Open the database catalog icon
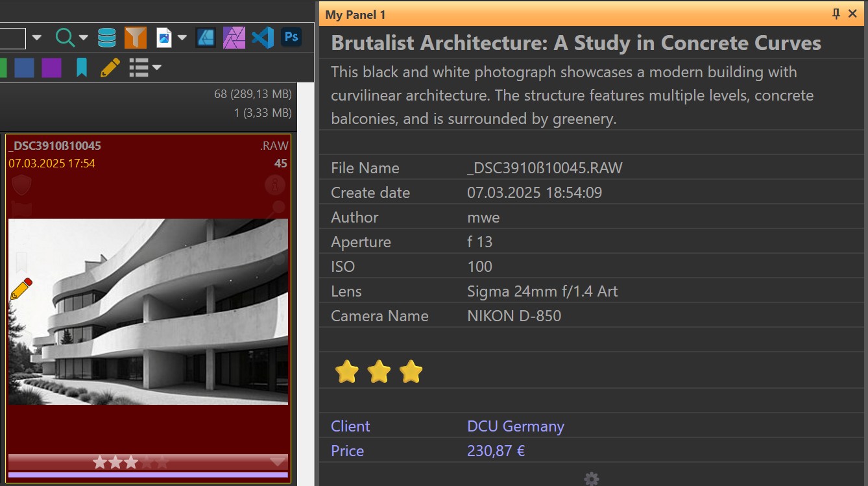 [106, 38]
